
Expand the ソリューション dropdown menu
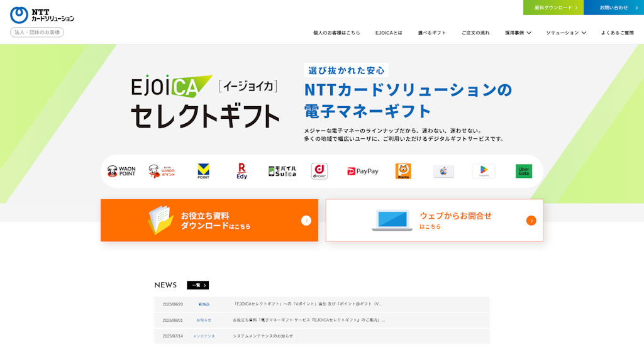tap(566, 33)
